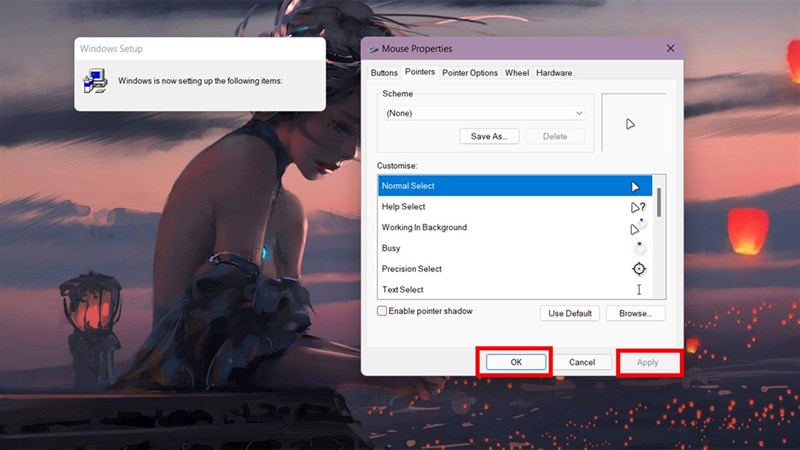Screen dimensions: 800x450
Task: Open the Pointer Options tab
Action: (469, 72)
